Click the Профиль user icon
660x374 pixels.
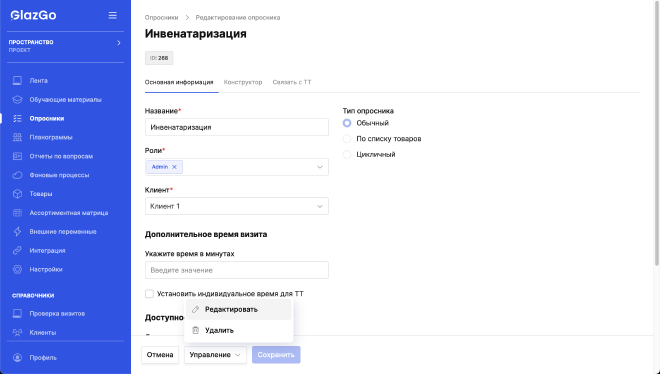[17, 358]
